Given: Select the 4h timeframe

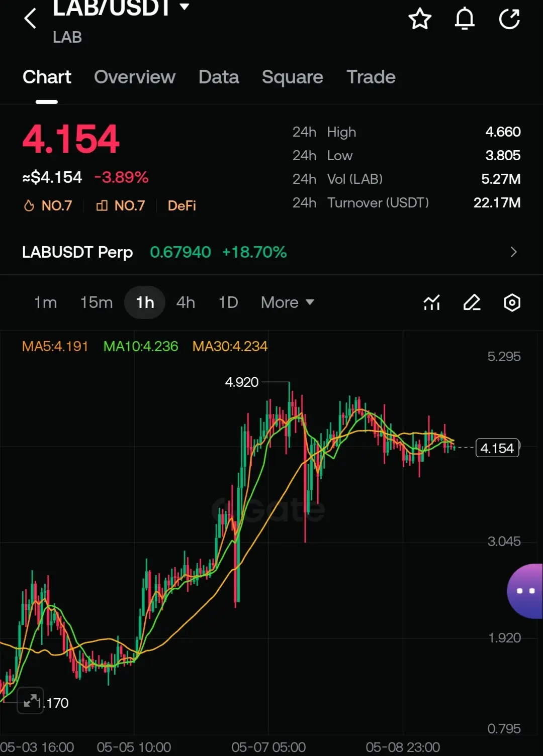Looking at the screenshot, I should (x=186, y=302).
